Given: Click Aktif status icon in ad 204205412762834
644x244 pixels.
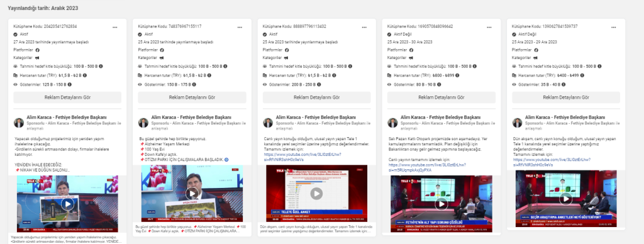Looking at the screenshot, I should click(x=16, y=34).
